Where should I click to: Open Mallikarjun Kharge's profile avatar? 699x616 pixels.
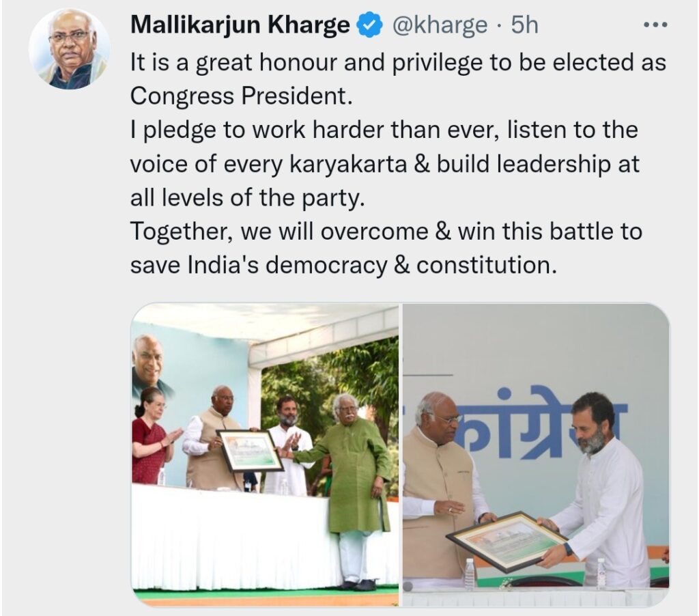coord(70,49)
